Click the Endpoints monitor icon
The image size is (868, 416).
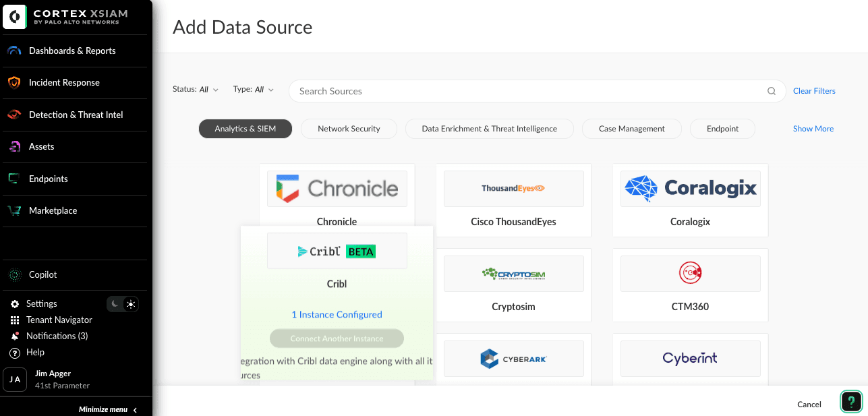click(14, 179)
